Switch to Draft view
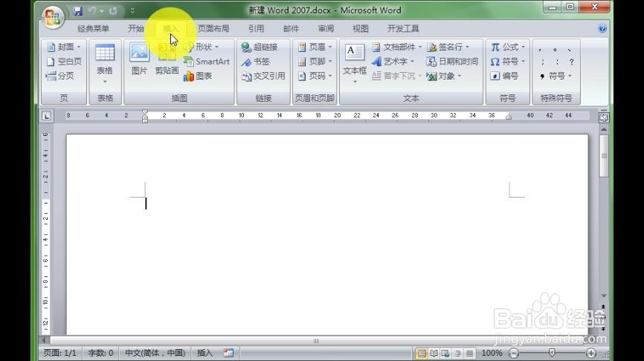644x361 pixels. coord(469,353)
